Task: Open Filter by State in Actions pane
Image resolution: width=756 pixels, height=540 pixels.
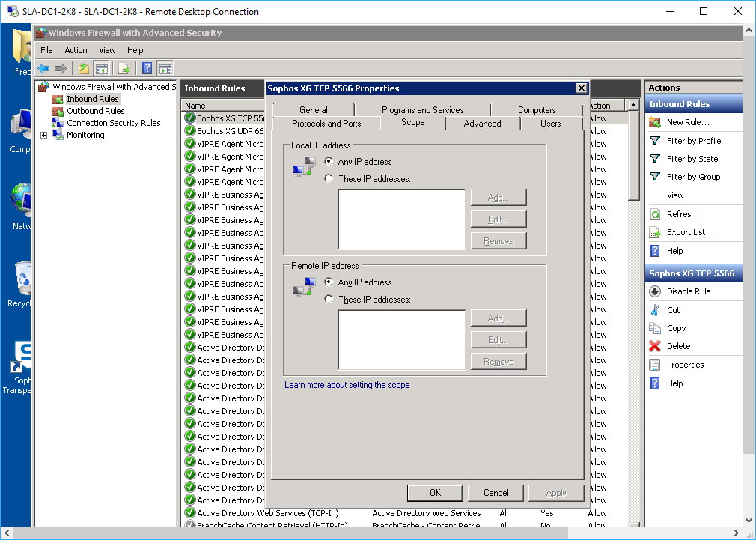Action: pyautogui.click(x=692, y=159)
